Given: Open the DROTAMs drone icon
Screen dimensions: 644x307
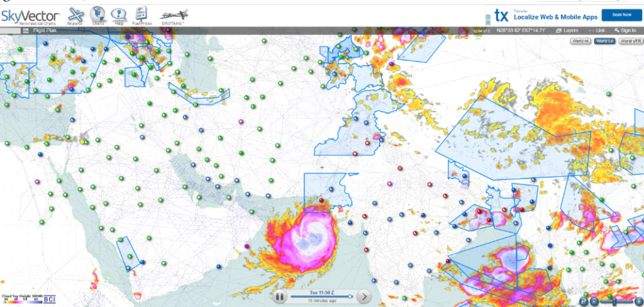Looking at the screenshot, I should click(x=174, y=16).
